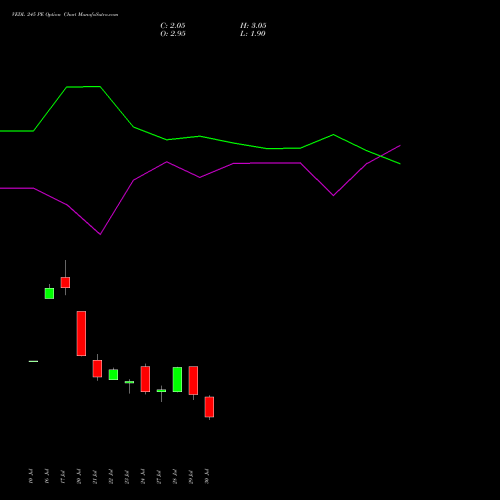Select the red candlestick for 17 Jul

pyautogui.click(x=65, y=282)
